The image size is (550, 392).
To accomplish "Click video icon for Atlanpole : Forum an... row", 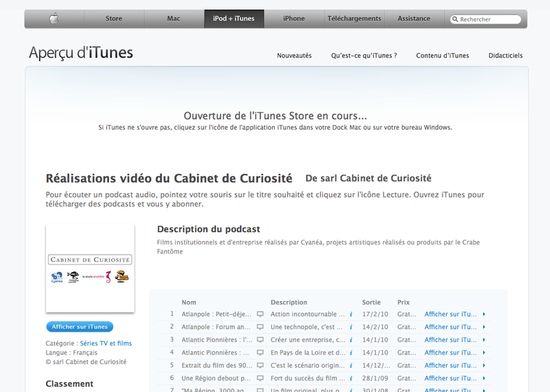I will coord(260,327).
